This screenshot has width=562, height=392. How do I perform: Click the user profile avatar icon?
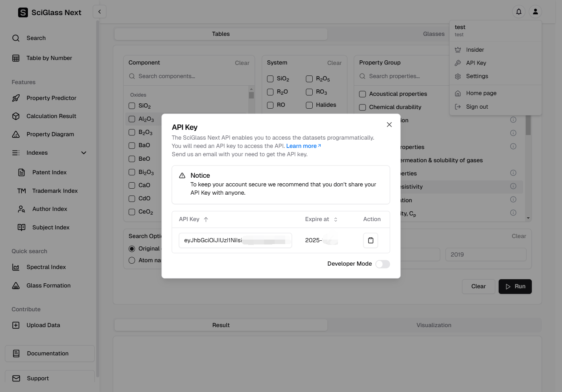point(535,12)
